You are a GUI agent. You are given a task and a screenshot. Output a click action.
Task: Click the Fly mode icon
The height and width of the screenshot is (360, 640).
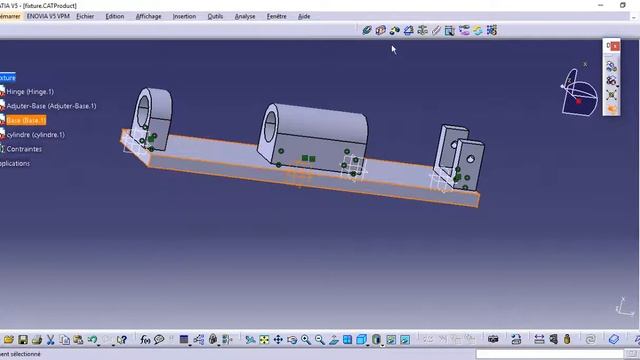(250, 340)
